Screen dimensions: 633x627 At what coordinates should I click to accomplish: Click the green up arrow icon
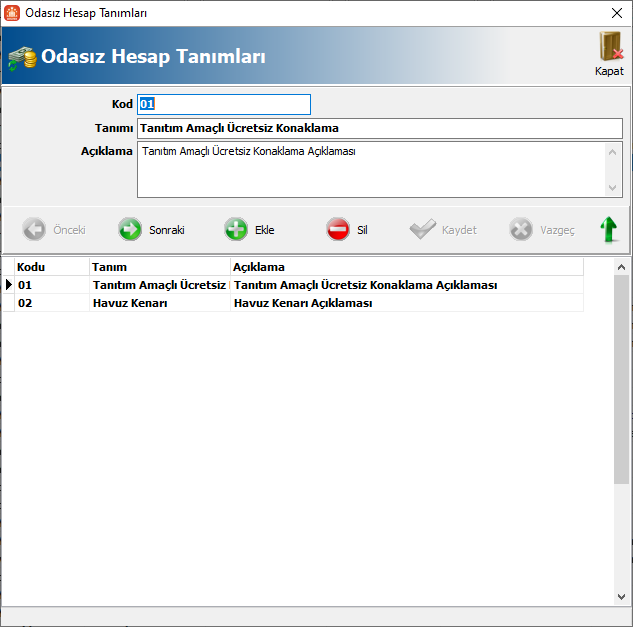click(x=608, y=230)
